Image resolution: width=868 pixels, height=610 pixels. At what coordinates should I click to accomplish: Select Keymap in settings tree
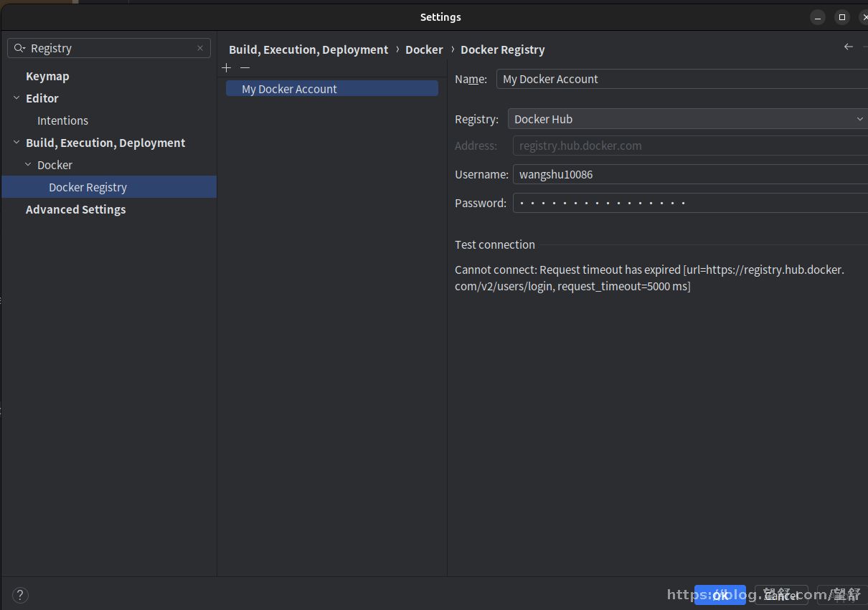47,76
